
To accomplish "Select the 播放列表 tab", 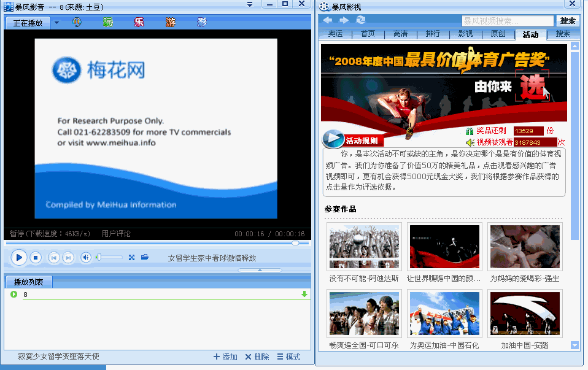I will pyautogui.click(x=28, y=282).
